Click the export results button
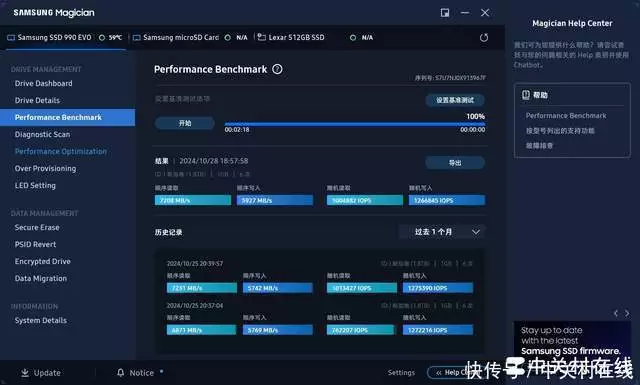The image size is (640, 385). [455, 162]
